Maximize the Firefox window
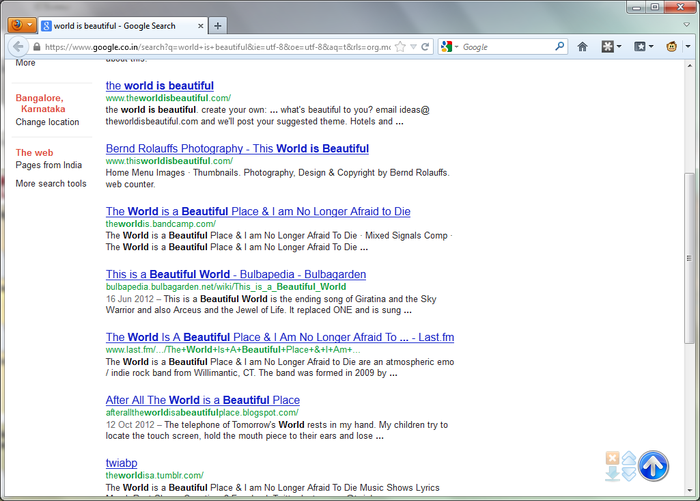700x501 pixels. (654, 7)
